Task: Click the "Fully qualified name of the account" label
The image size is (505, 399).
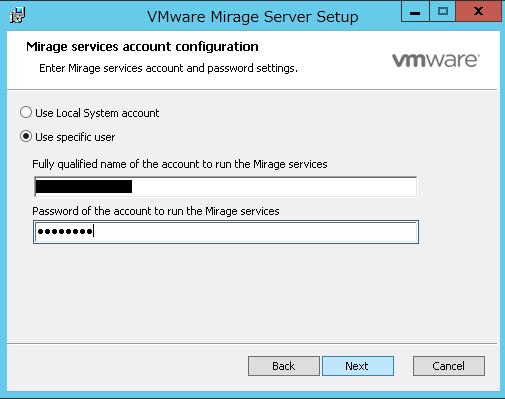Action: 180,164
